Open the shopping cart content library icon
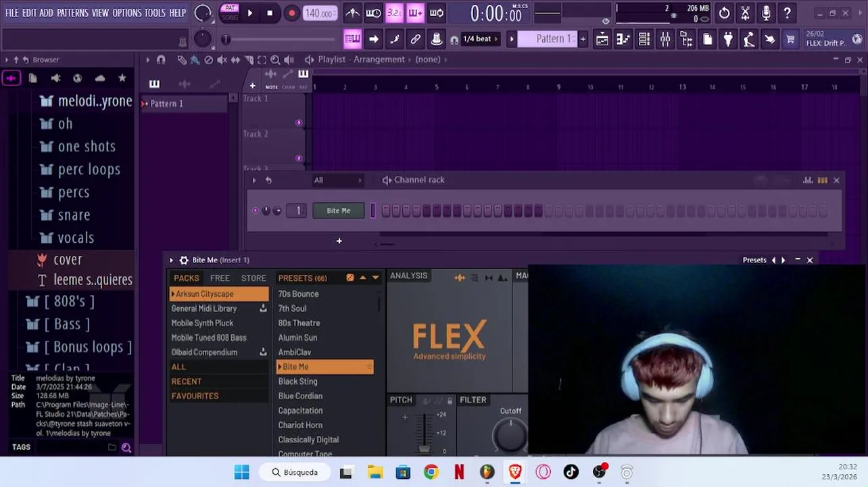The width and height of the screenshot is (868, 487). click(x=790, y=39)
